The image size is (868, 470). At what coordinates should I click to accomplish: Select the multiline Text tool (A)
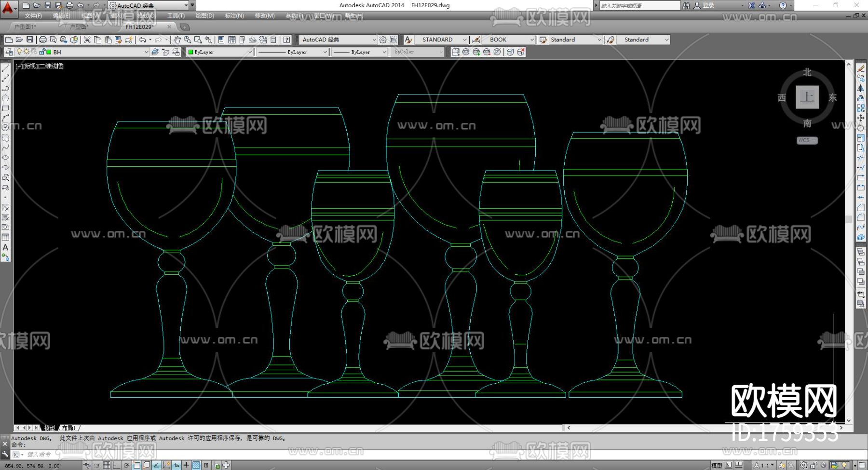coord(5,247)
